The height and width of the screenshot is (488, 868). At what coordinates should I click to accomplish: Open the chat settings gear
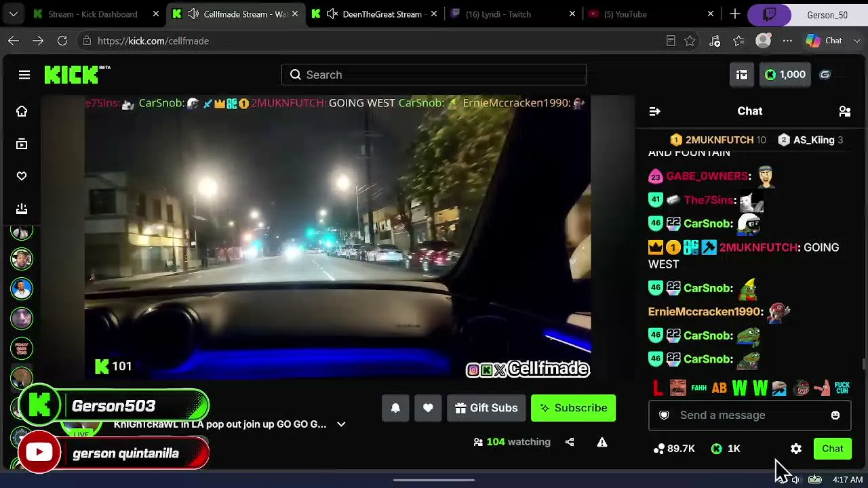click(796, 449)
